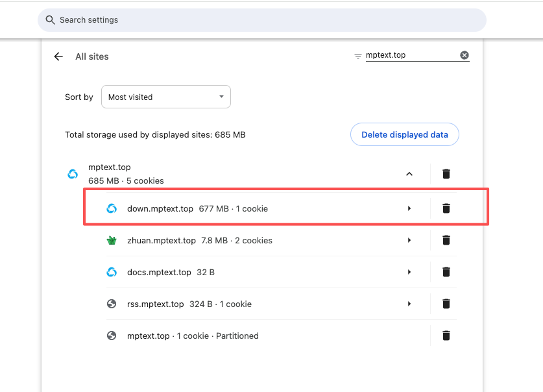Viewport: 543px width, 392px height.
Task: Delete down.mptext.top data with trash icon
Action: (446, 208)
